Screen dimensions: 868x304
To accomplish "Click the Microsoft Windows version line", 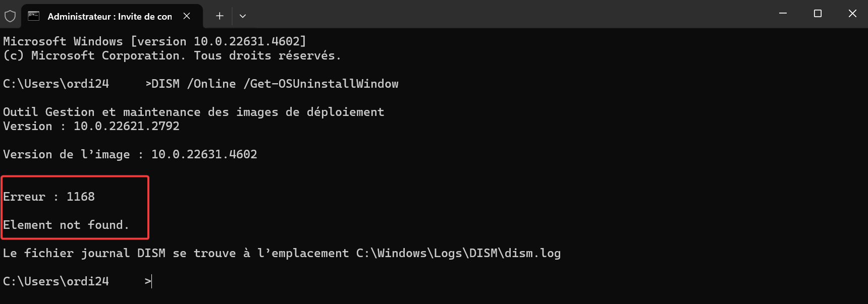I will [x=154, y=41].
